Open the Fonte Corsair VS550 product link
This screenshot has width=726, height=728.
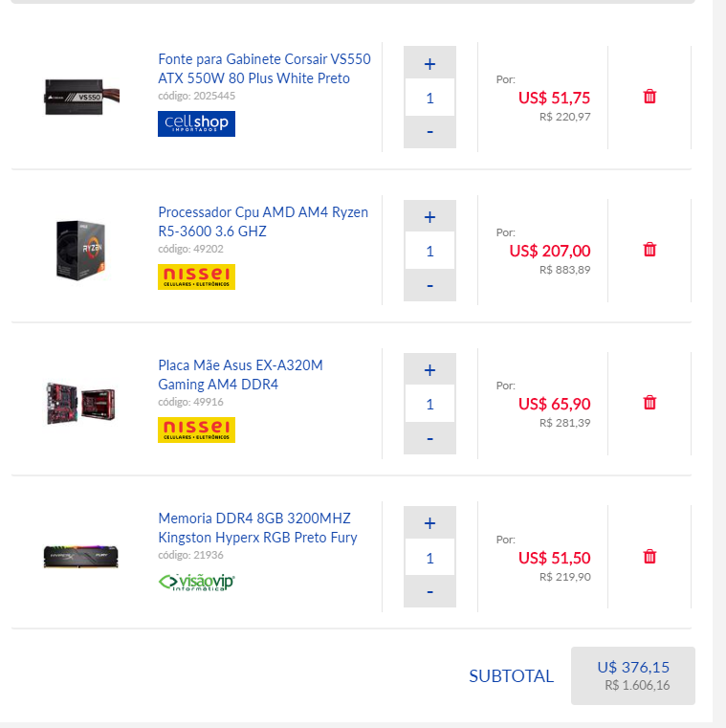[264, 69]
